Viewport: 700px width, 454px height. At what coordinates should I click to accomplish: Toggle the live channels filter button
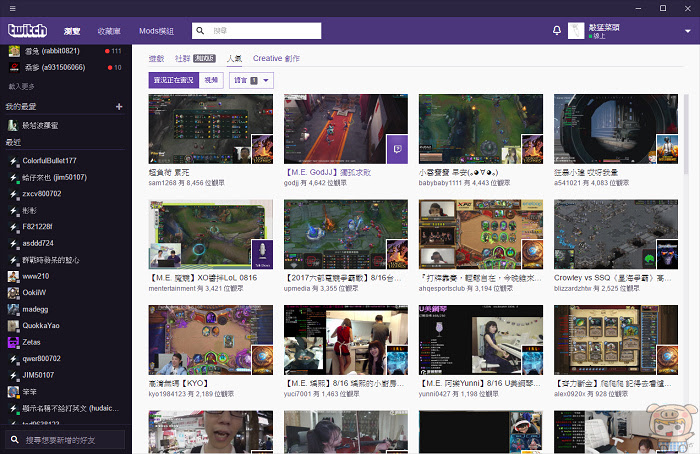174,80
